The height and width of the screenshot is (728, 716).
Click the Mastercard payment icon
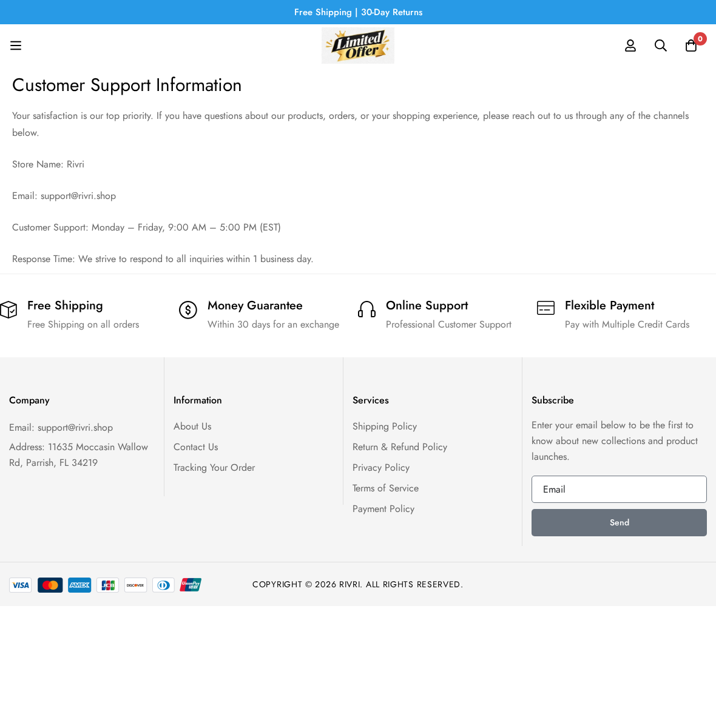click(50, 585)
